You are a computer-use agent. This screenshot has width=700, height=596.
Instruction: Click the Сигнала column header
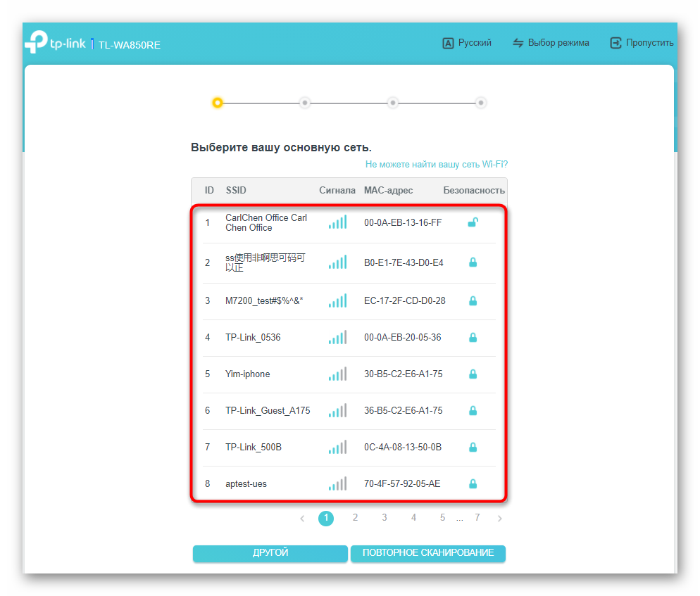pos(337,191)
